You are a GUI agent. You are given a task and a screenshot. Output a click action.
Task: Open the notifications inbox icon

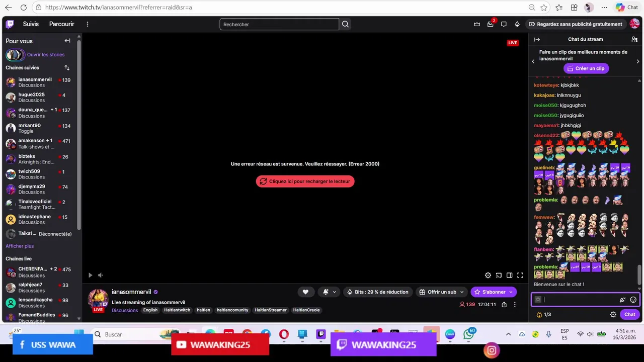click(491, 24)
